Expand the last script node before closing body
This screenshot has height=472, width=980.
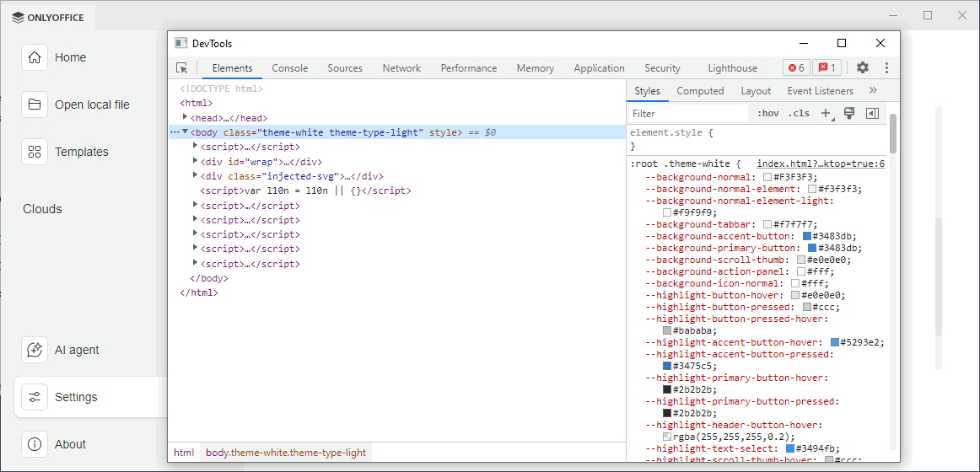[x=196, y=263]
